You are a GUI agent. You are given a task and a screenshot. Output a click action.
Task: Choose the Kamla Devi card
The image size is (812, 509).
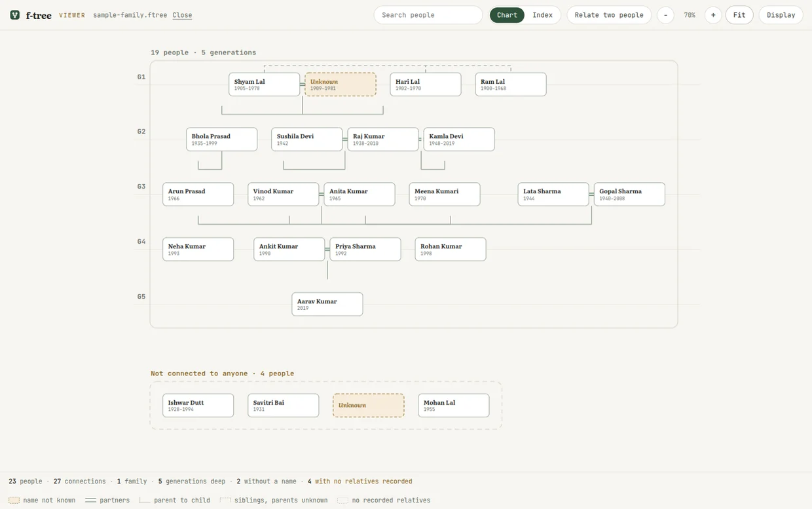pyautogui.click(x=459, y=140)
